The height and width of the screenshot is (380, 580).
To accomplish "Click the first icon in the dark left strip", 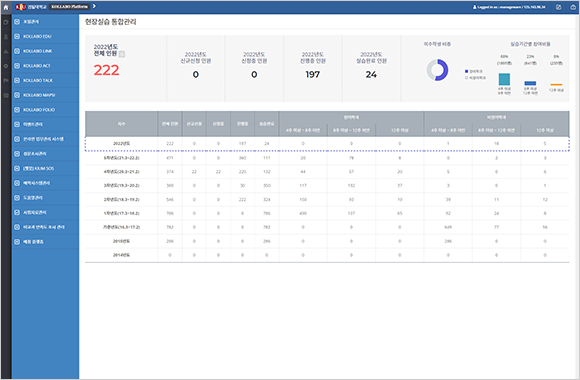I will click(6, 22).
